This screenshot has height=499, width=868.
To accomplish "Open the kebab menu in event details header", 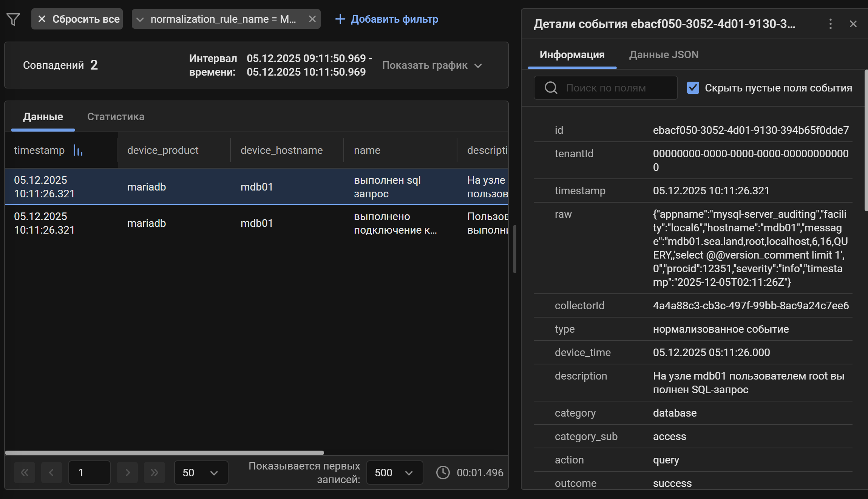I will click(831, 24).
